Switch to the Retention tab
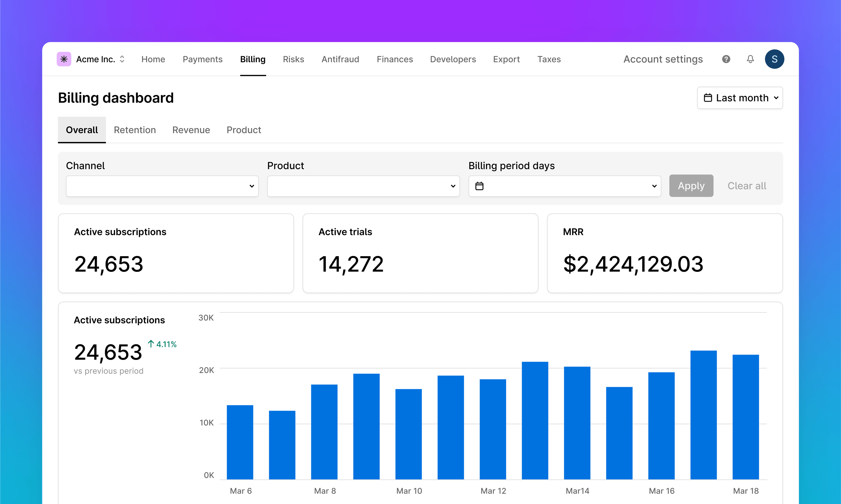The width and height of the screenshot is (841, 504). pos(135,130)
